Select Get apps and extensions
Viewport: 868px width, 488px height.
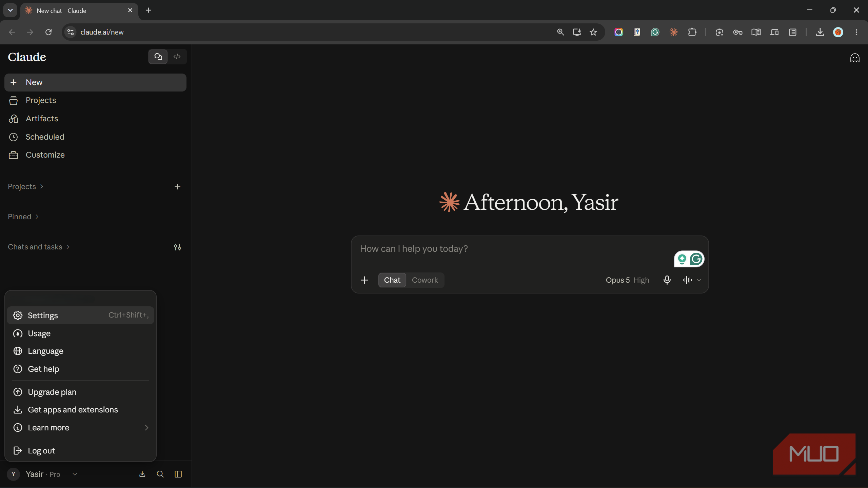(80, 410)
